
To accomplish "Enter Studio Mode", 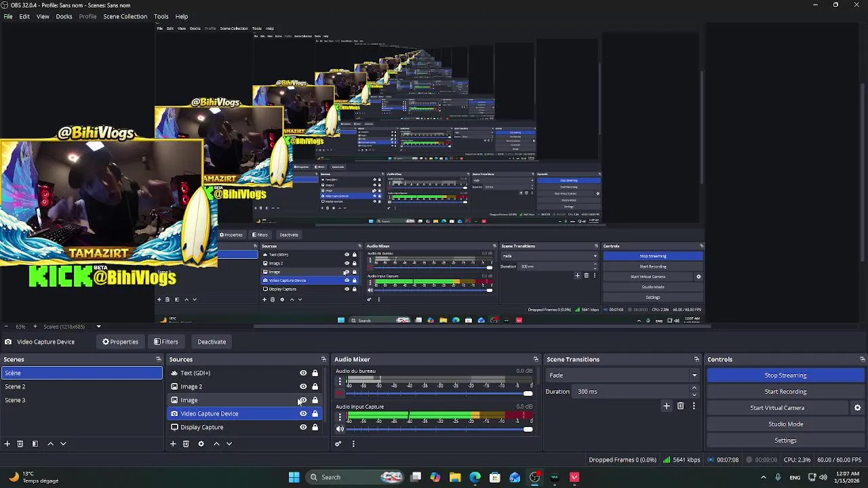I will [x=785, y=424].
